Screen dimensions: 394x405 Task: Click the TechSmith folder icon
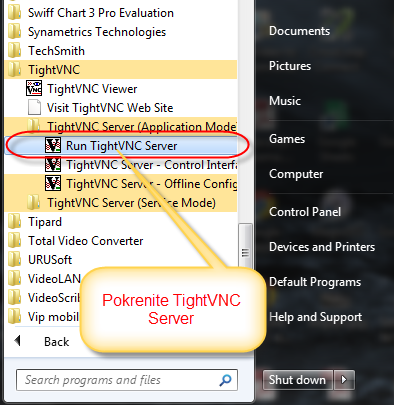14,51
